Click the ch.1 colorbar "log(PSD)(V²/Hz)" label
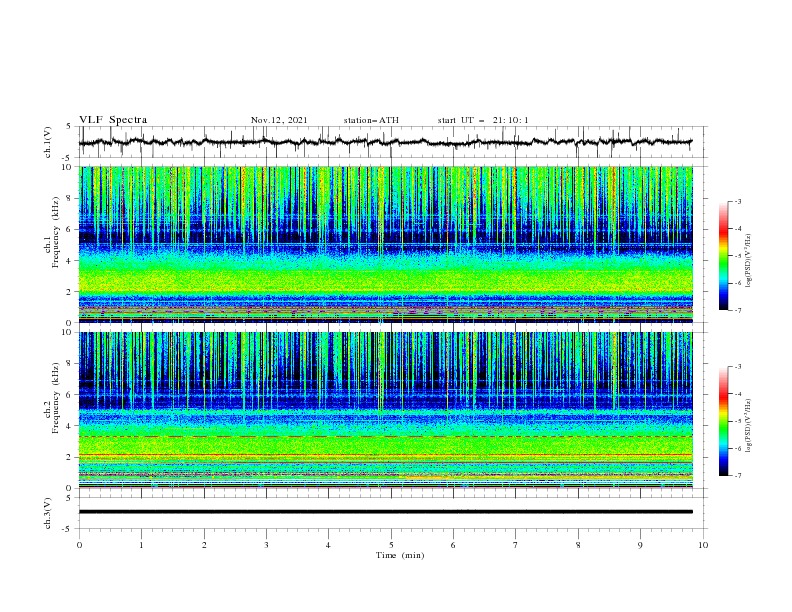 pyautogui.click(x=748, y=261)
